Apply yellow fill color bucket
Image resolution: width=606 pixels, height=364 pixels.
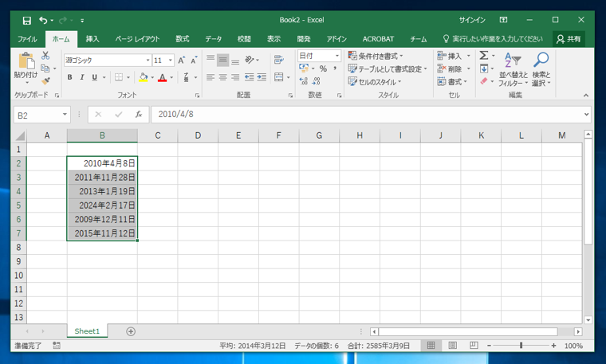[144, 77]
